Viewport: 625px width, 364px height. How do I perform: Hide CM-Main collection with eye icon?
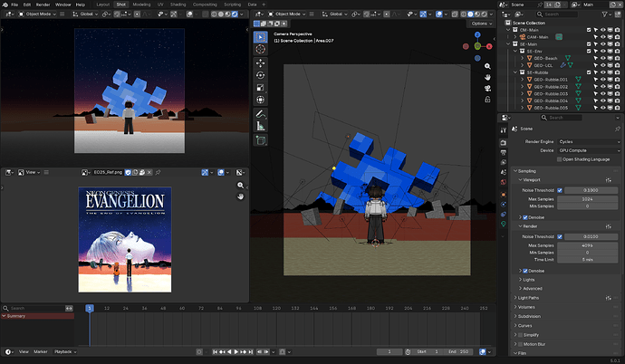tap(602, 30)
